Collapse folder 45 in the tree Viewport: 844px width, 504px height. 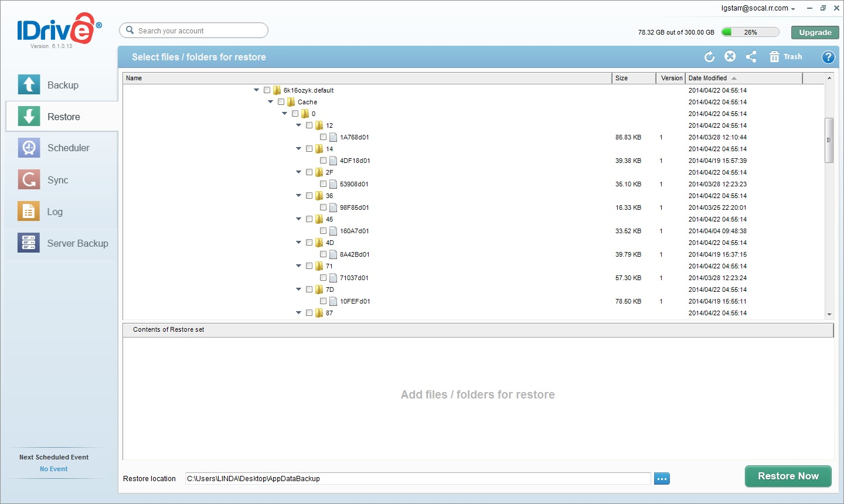(x=298, y=219)
